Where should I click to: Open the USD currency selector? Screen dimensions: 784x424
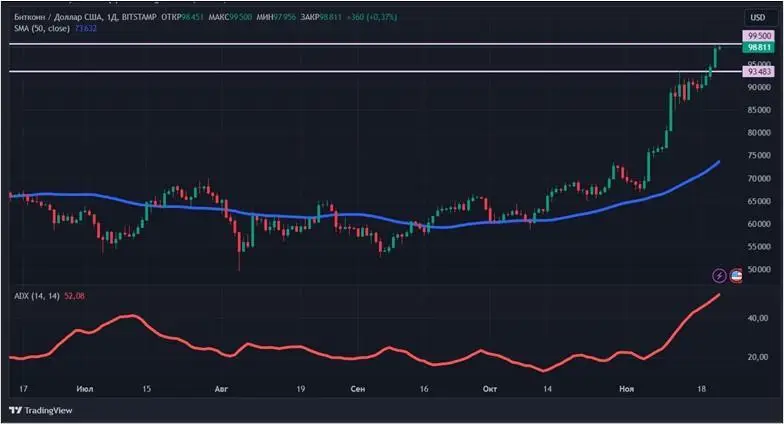[757, 17]
